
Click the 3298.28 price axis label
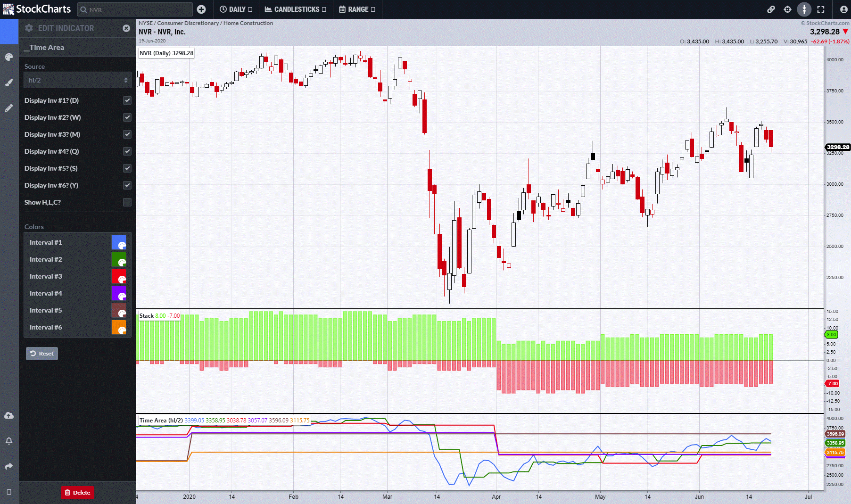(838, 147)
